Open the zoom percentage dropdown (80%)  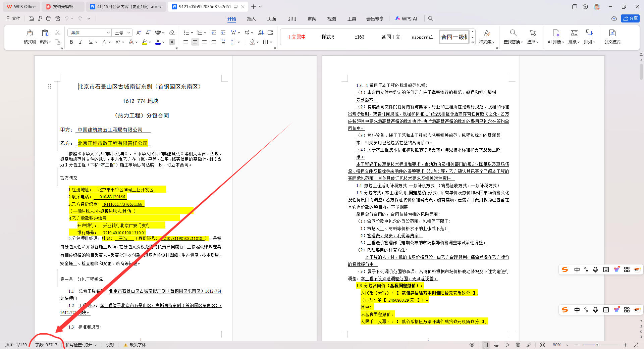[x=567, y=345]
